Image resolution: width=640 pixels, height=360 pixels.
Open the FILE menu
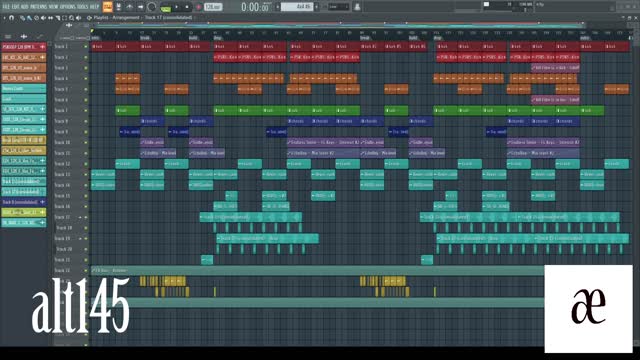(x=6, y=7)
